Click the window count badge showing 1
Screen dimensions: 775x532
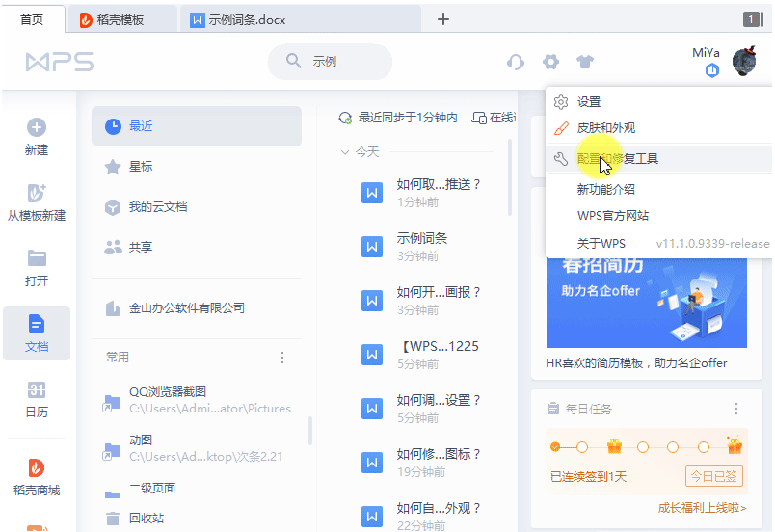751,19
